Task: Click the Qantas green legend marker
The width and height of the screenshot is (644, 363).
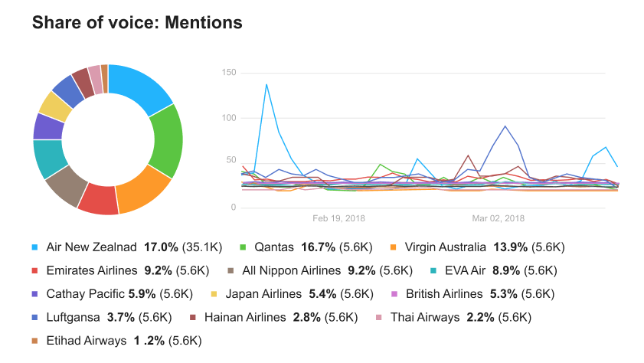Action: 243,247
